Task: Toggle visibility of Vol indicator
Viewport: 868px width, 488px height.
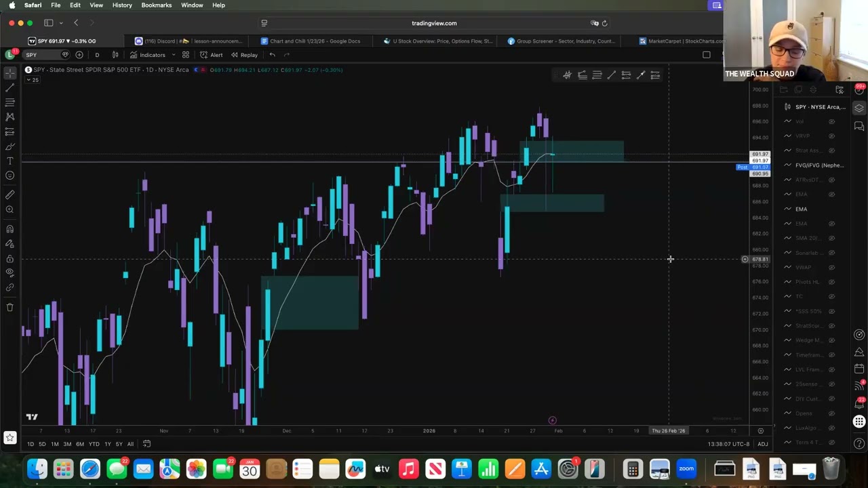Action: (831, 121)
